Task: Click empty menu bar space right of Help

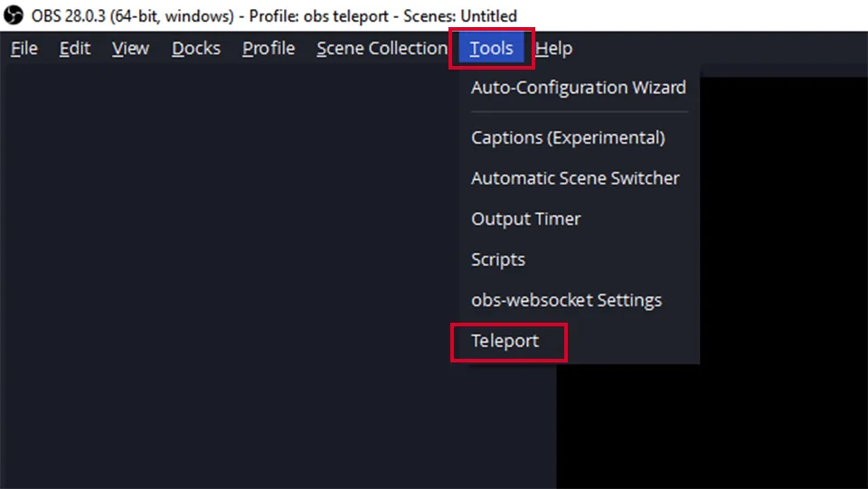Action: tap(720, 49)
